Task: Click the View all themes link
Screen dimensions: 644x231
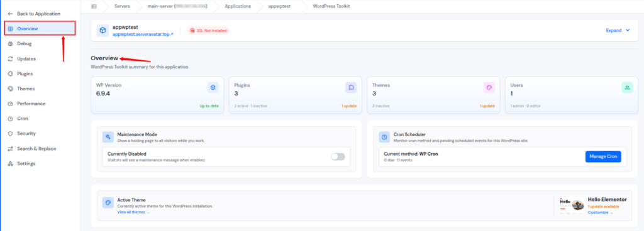Action: [x=133, y=212]
